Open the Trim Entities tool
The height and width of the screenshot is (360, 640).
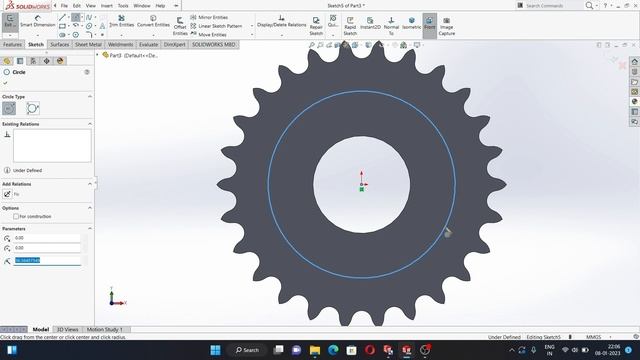[x=122, y=21]
